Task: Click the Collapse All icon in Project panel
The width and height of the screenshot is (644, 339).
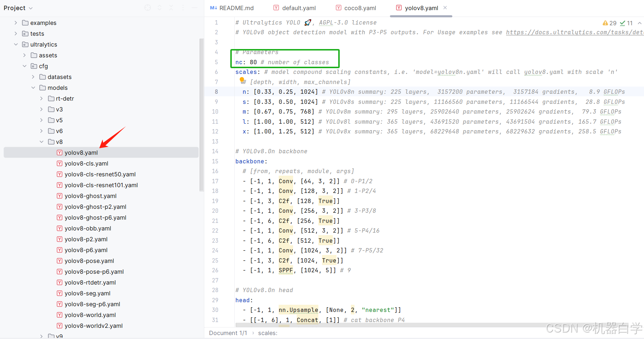Action: coord(171,8)
